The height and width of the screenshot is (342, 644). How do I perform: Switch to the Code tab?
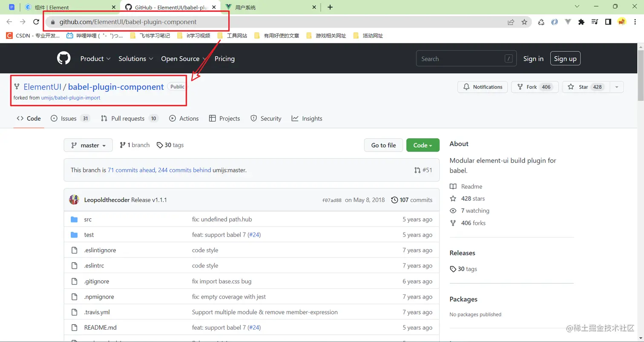(x=29, y=119)
